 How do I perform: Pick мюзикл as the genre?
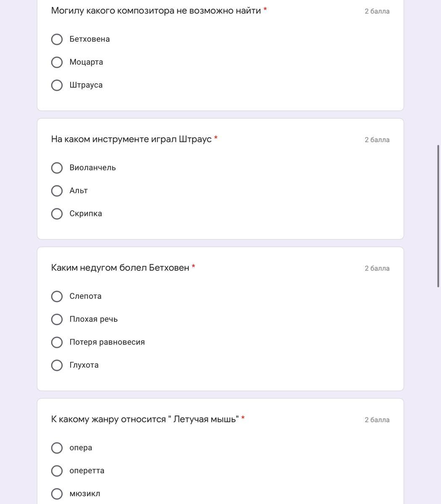pos(57,494)
